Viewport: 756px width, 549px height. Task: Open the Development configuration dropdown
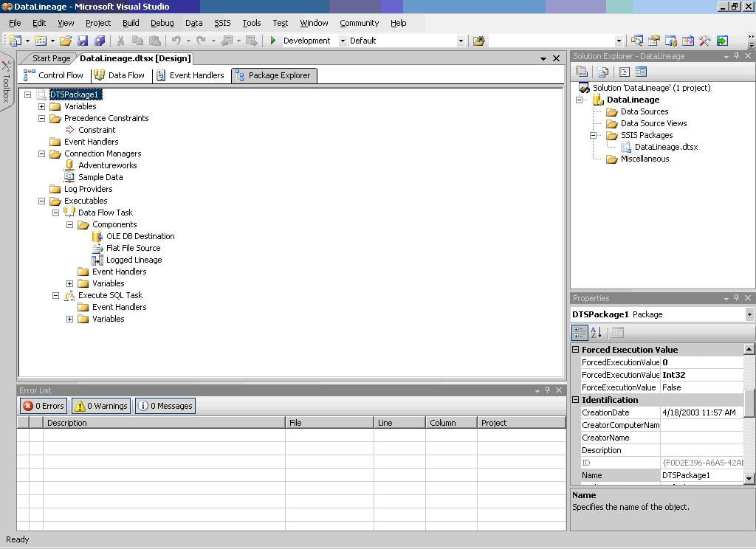343,41
